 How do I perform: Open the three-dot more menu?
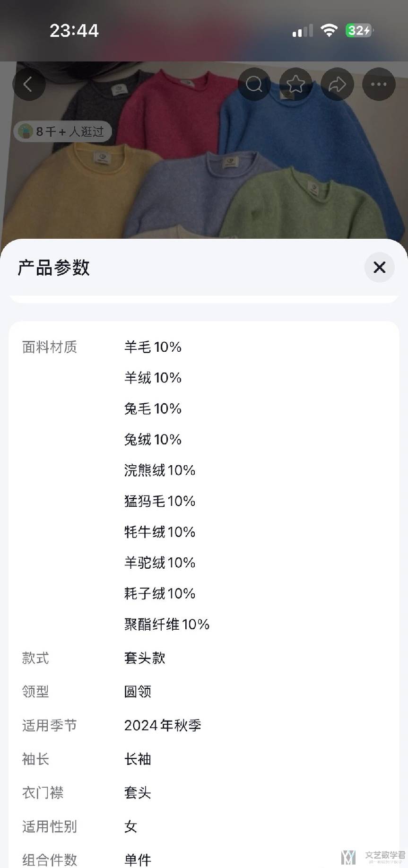point(379,85)
